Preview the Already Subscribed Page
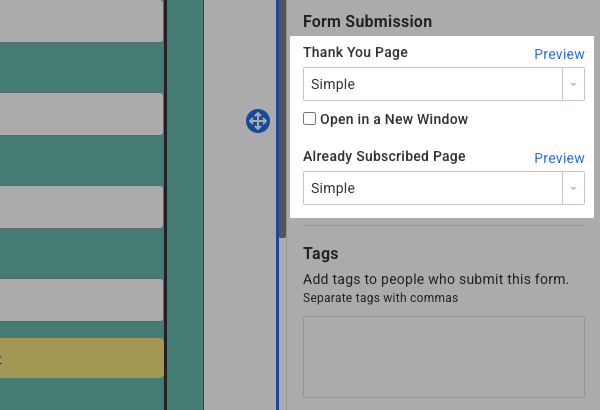This screenshot has height=410, width=600. 559,158
